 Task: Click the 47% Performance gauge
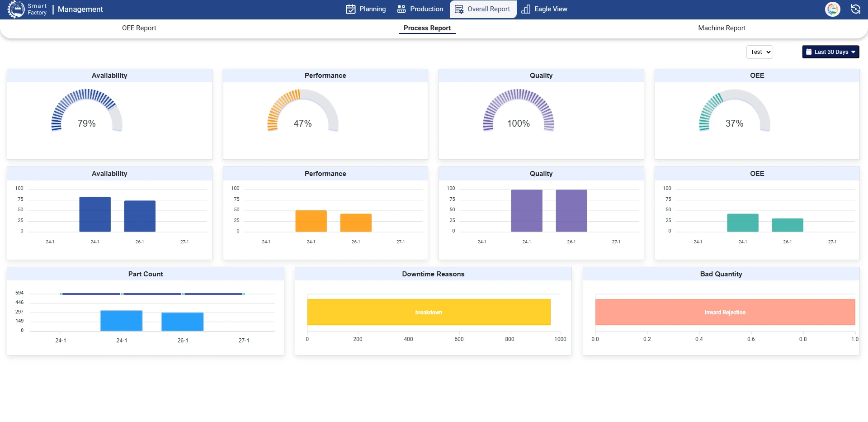[303, 111]
